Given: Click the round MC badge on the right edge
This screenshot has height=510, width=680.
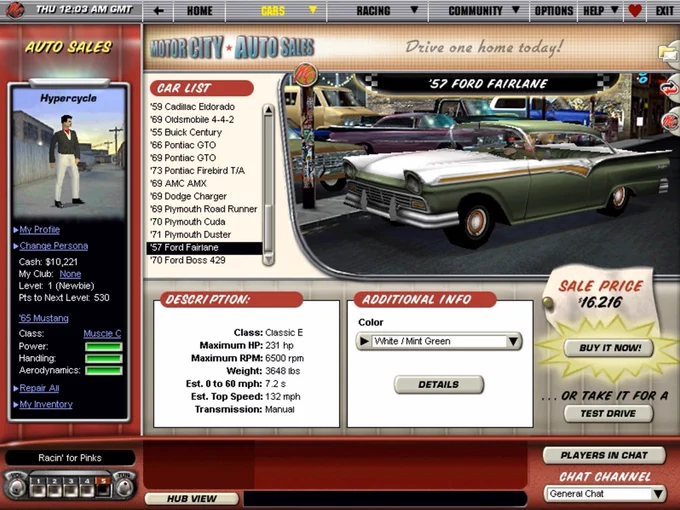Looking at the screenshot, I should pos(670,121).
